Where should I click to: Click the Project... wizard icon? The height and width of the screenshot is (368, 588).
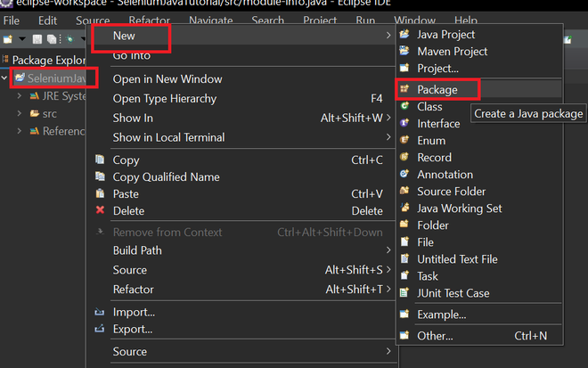click(404, 68)
